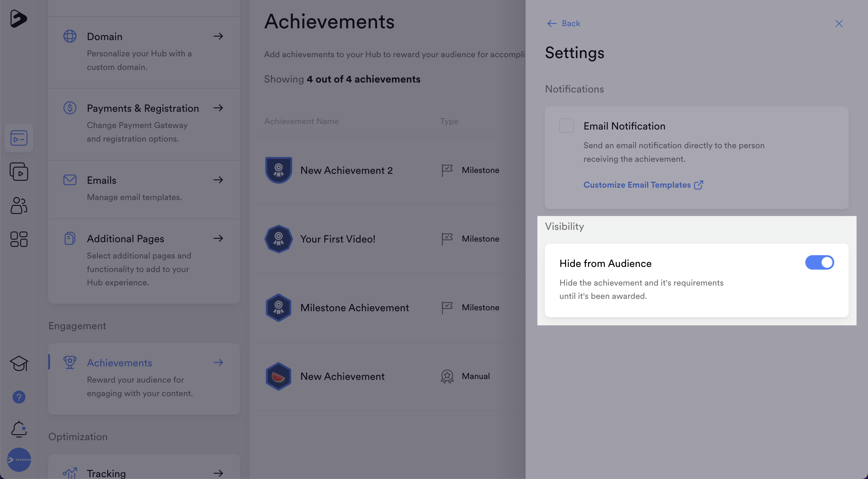Enable the Email Notification checkbox

(x=566, y=126)
